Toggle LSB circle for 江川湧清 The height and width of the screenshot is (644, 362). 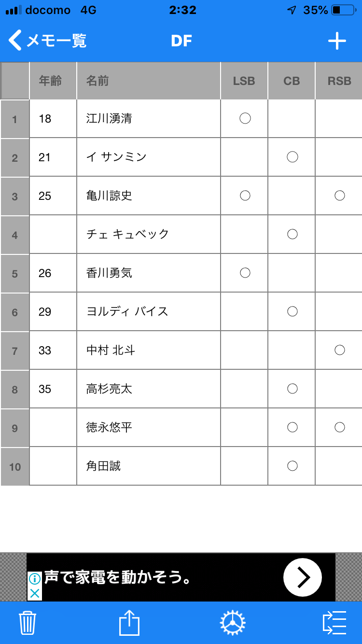tap(245, 118)
